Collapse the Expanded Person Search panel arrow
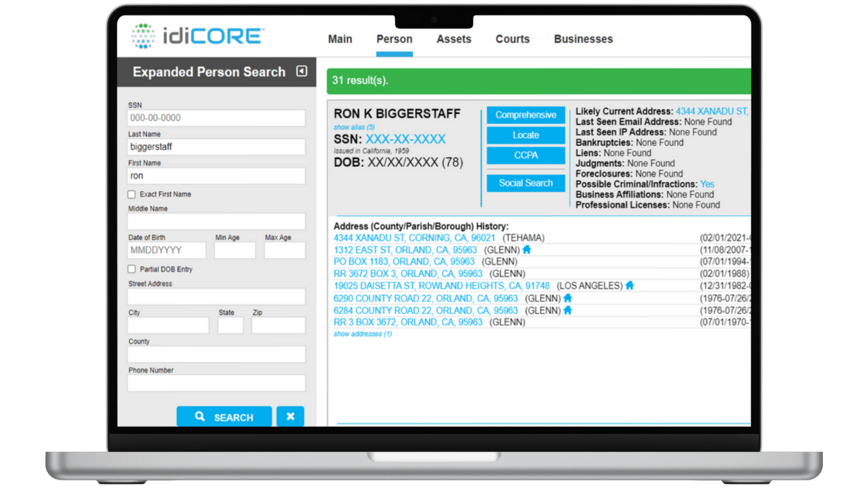 (x=301, y=71)
